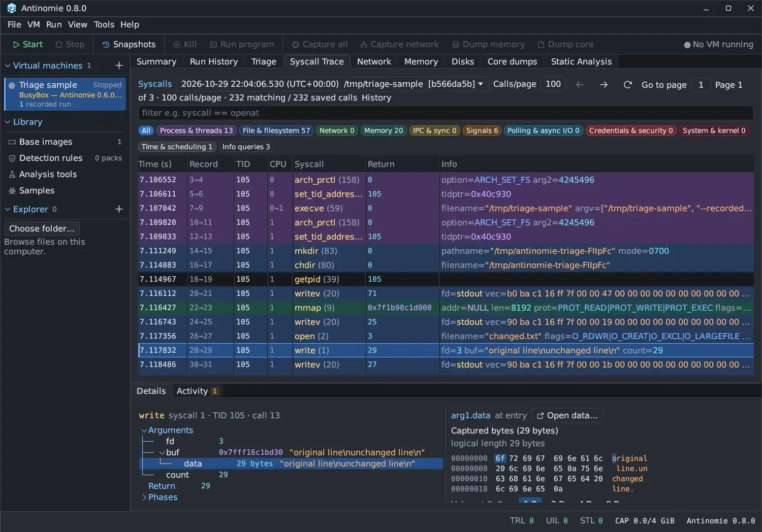Click the Calls/page value field
762x532 pixels.
[553, 84]
